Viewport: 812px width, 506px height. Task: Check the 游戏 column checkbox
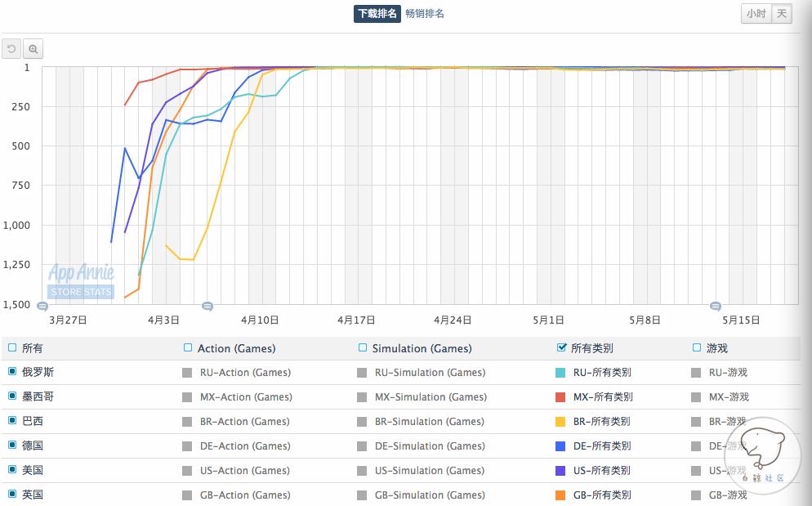pyautogui.click(x=697, y=348)
